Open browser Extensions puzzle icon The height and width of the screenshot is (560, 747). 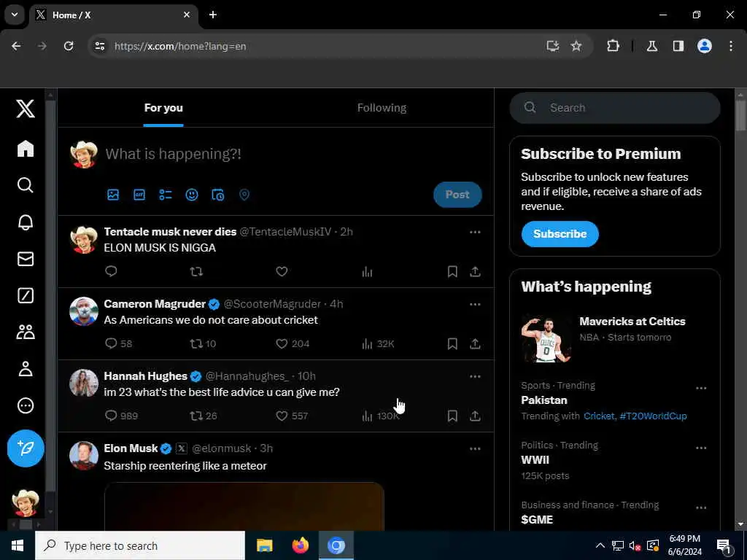click(x=613, y=46)
